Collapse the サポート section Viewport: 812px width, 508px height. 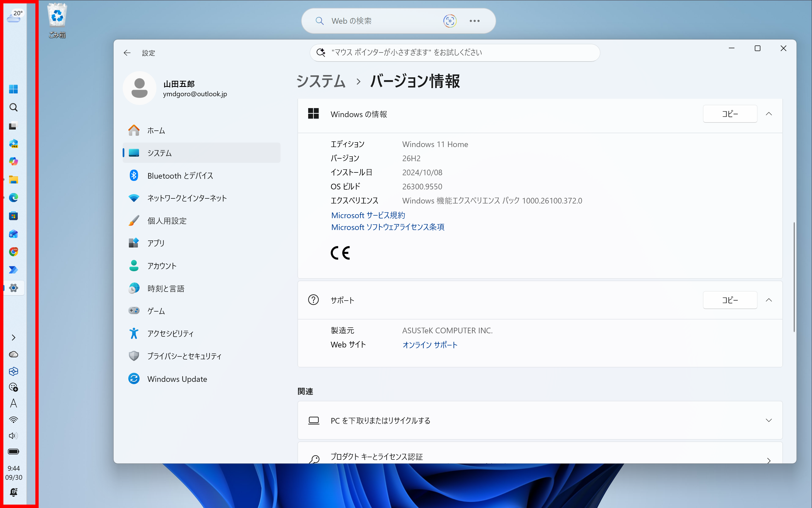tap(769, 300)
